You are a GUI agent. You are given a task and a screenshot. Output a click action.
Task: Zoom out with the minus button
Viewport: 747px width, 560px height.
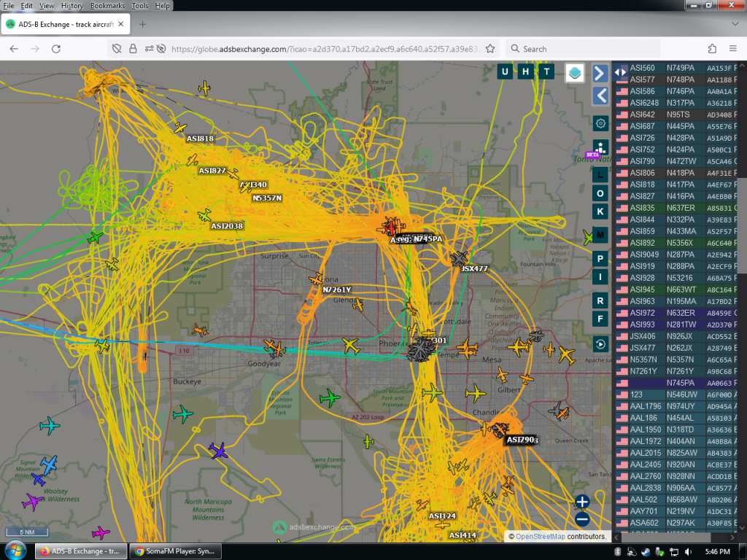coord(582,519)
